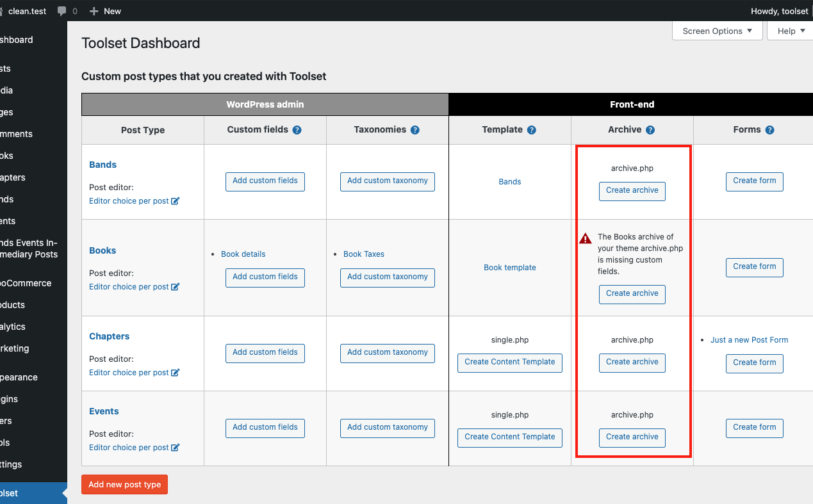Click Editor choice per post for Chapters
Viewport: 813px width, 504px height.
point(129,373)
